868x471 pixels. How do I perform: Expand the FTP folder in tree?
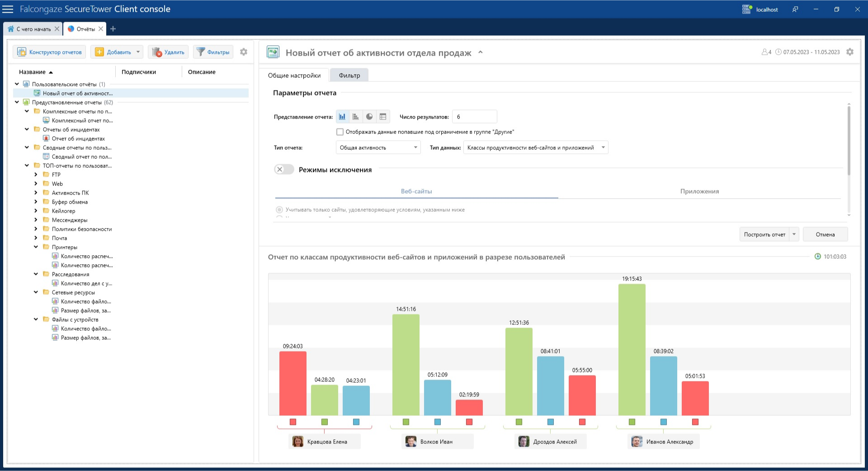pyautogui.click(x=36, y=175)
